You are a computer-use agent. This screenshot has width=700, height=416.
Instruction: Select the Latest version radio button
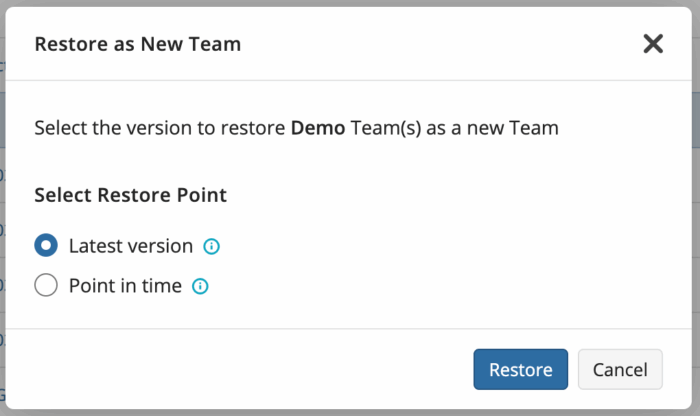tap(46, 245)
